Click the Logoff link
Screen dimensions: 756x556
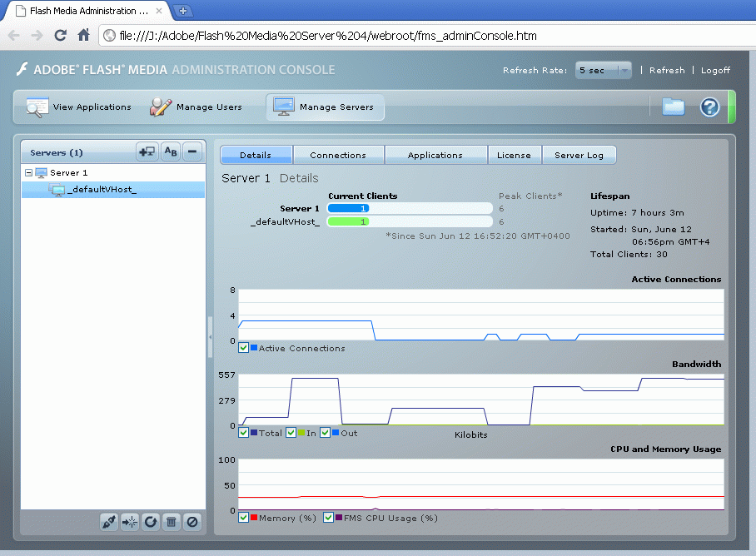point(715,71)
